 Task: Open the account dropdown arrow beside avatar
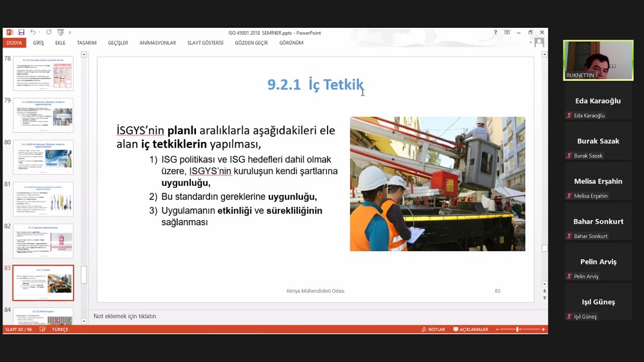(531, 43)
